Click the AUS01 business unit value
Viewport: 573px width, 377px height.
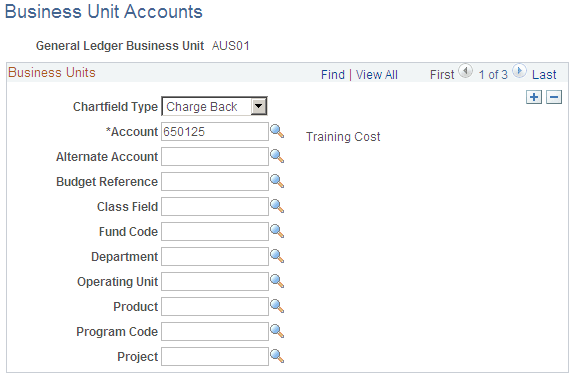231,46
